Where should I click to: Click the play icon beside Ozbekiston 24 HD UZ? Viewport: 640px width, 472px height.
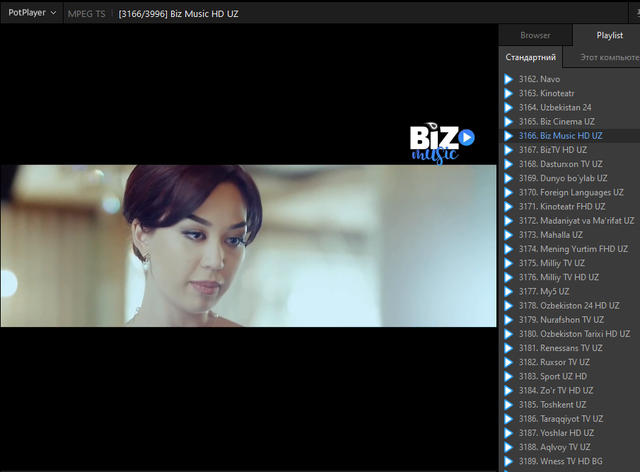click(x=508, y=306)
